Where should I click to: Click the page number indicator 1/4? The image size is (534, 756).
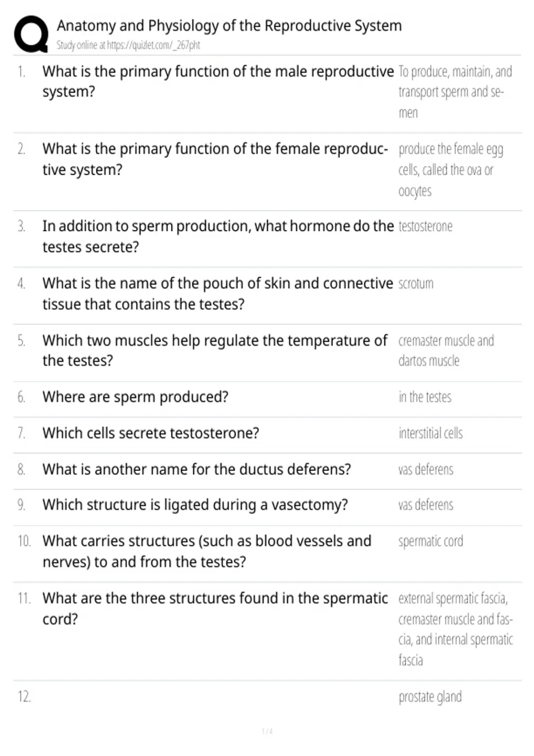267,731
